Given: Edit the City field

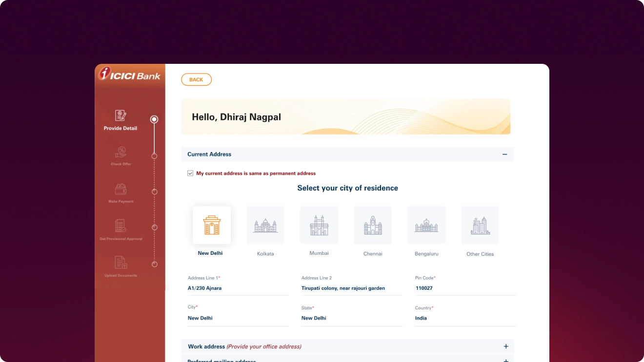Looking at the screenshot, I should (238, 318).
